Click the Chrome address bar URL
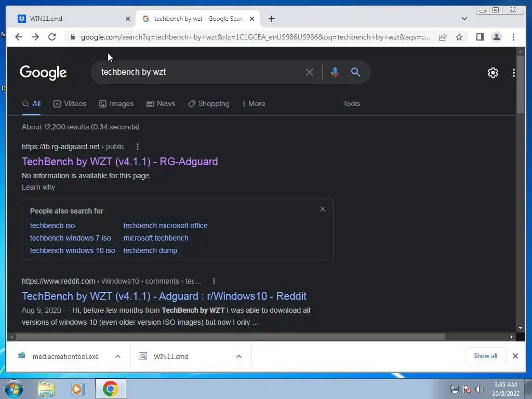532x399 pixels. click(255, 37)
